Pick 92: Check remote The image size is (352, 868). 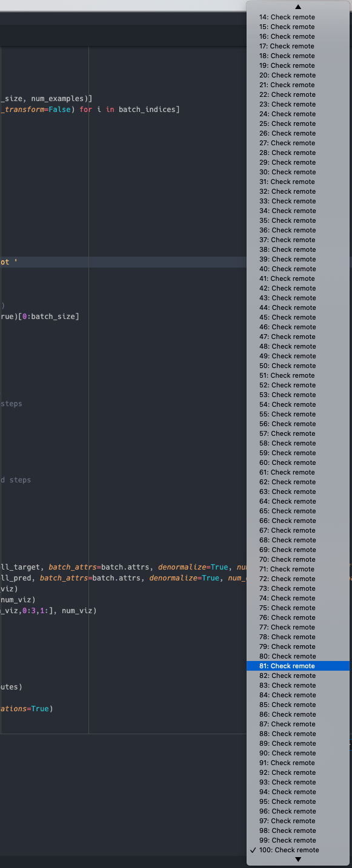coord(298,772)
